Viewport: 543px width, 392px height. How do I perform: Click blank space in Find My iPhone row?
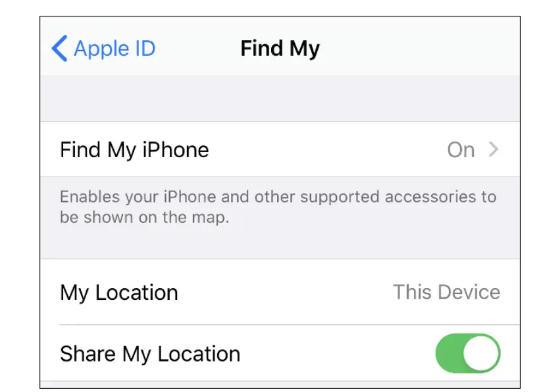coord(326,149)
